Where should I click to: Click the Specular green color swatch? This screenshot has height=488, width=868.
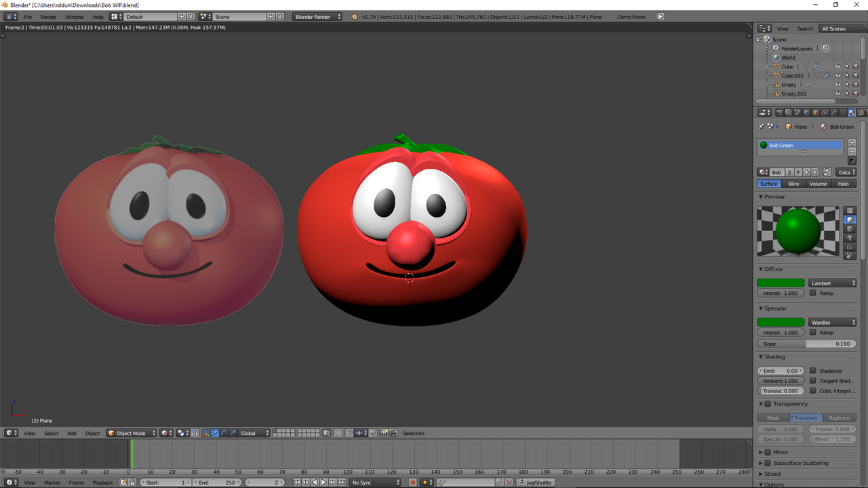(x=781, y=322)
